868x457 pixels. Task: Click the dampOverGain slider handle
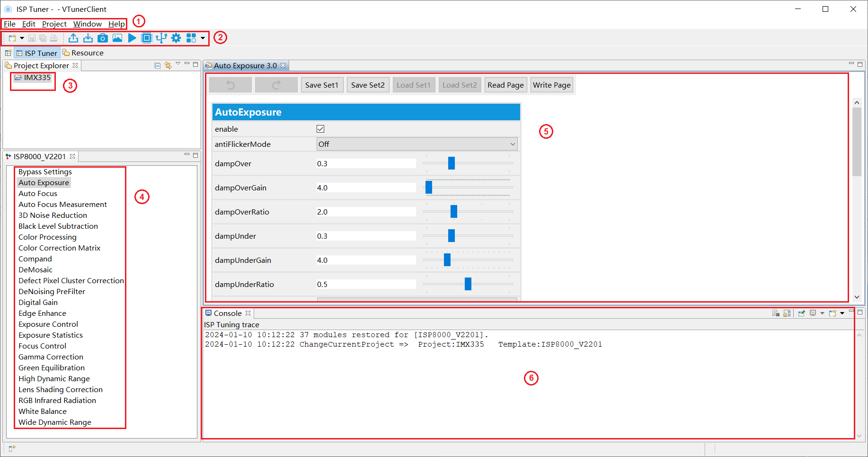click(429, 188)
